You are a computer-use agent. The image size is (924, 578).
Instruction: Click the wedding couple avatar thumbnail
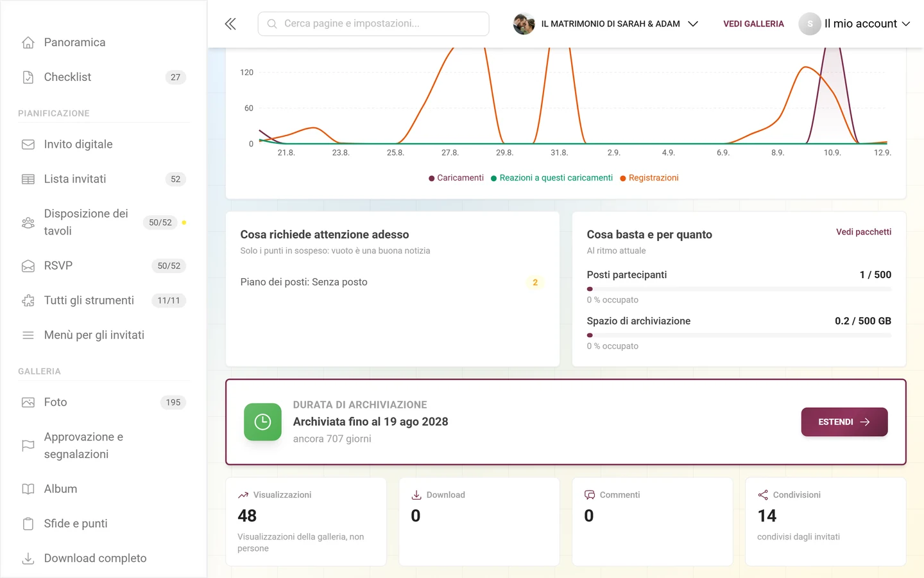click(x=524, y=24)
